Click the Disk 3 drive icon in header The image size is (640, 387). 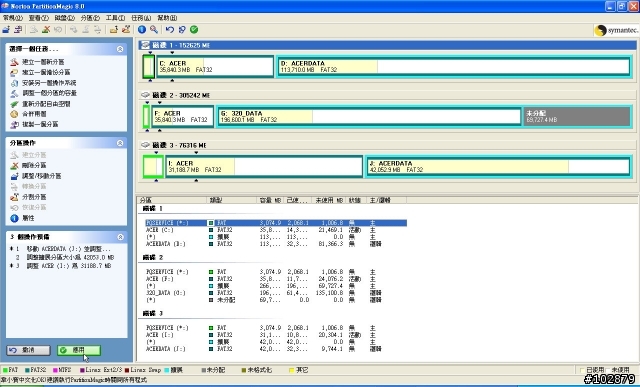click(x=145, y=145)
